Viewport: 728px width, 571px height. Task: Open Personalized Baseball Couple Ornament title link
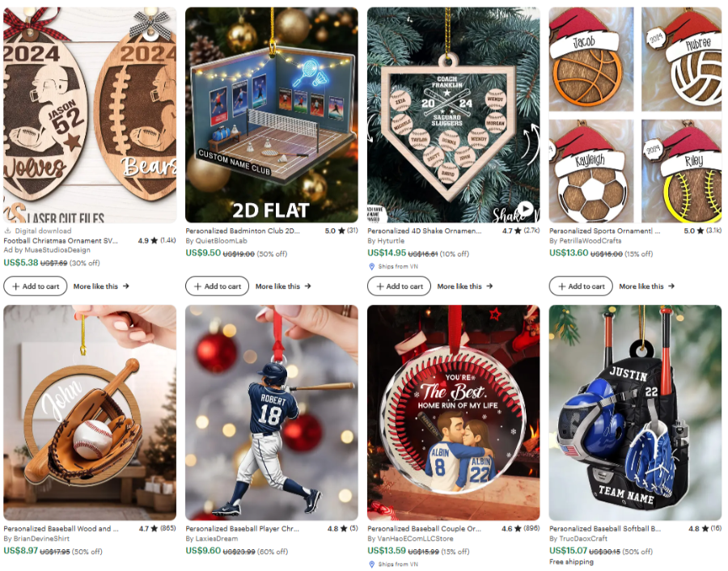point(425,529)
